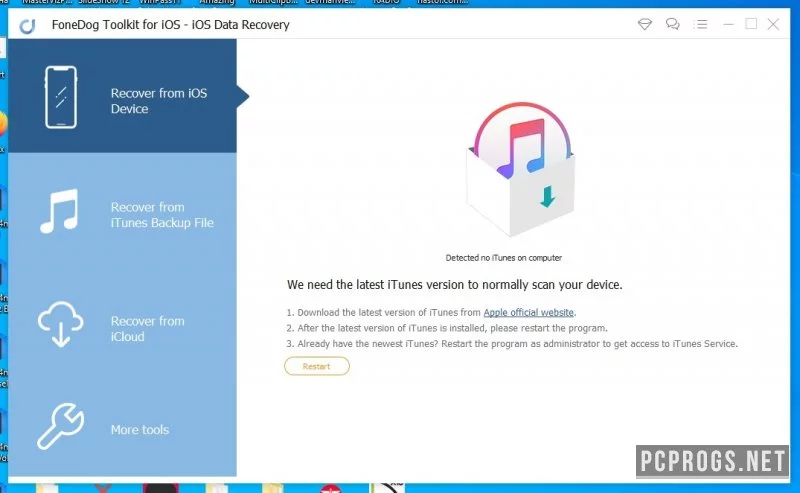This screenshot has width=800, height=493.
Task: Click the diamond premium icon in title bar
Action: click(x=645, y=24)
